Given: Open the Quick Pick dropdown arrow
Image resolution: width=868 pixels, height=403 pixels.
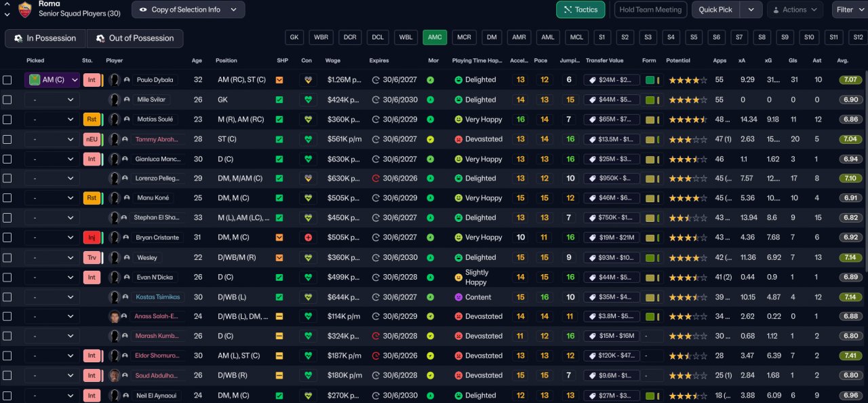Looking at the screenshot, I should 751,9.
